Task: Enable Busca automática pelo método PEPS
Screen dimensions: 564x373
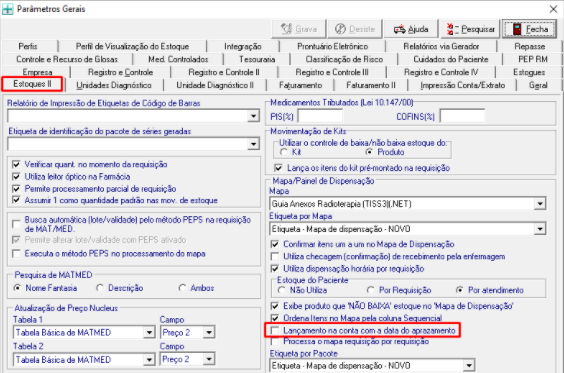Action: tap(16, 224)
